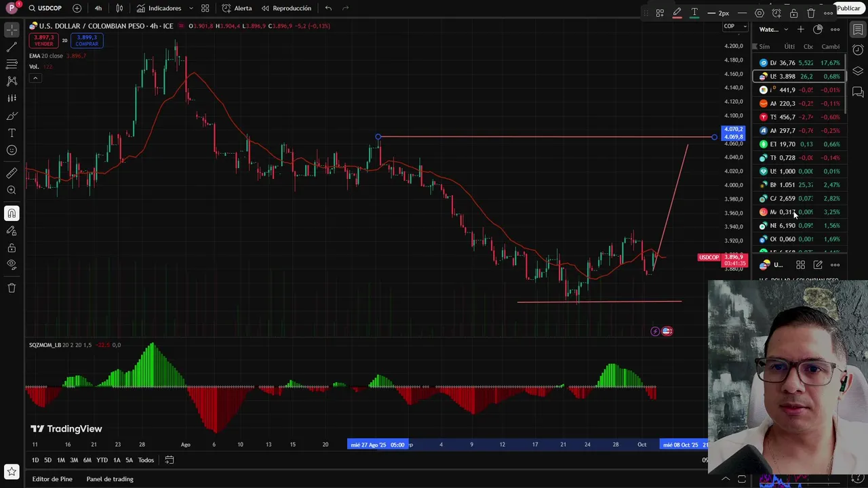Viewport: 868px width, 488px height.
Task: Toggle magnet mode in left sidebar
Action: coord(12,213)
